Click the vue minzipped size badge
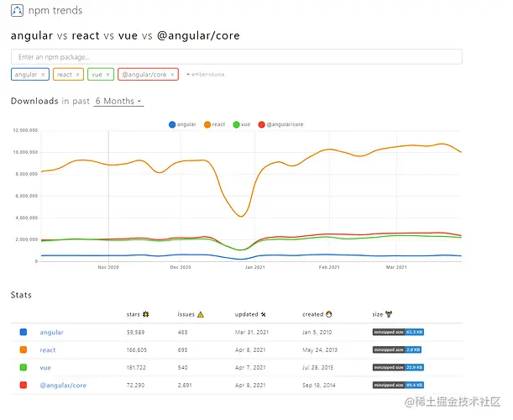This screenshot has width=513, height=420. tap(398, 367)
